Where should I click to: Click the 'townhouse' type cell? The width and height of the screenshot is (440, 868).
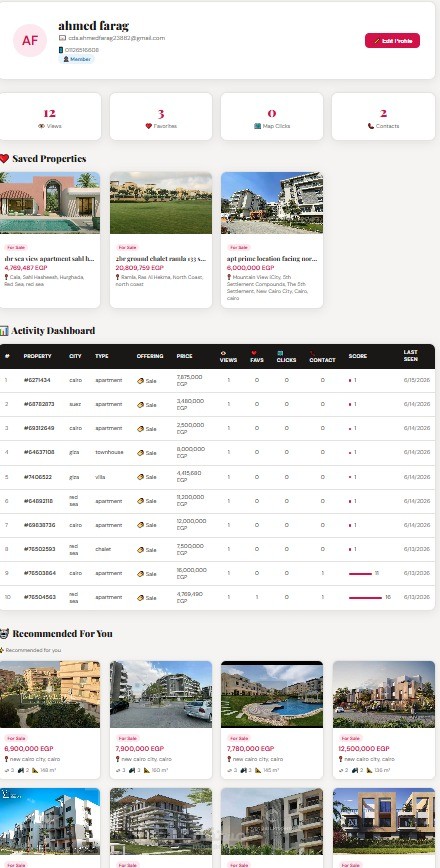click(x=109, y=453)
